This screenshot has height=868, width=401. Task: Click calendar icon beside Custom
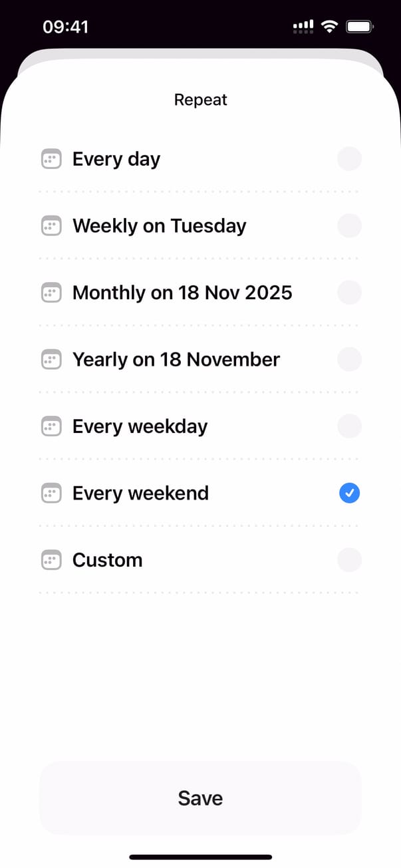click(x=51, y=560)
